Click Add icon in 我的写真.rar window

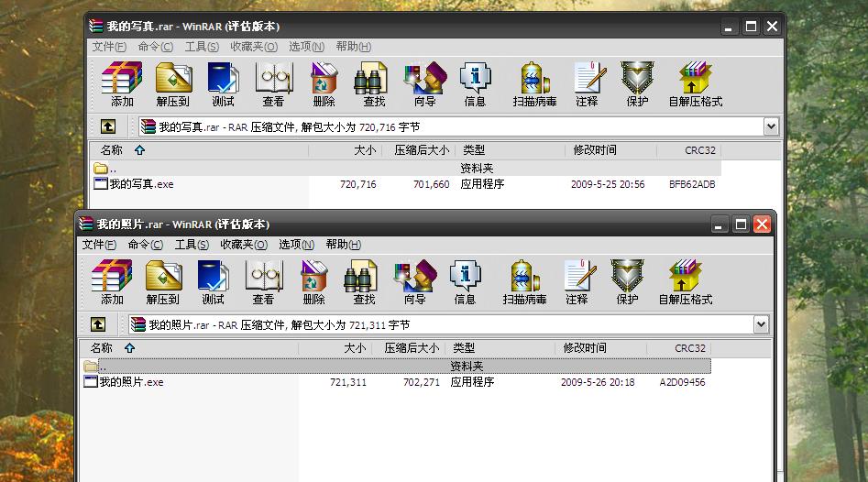click(x=122, y=84)
